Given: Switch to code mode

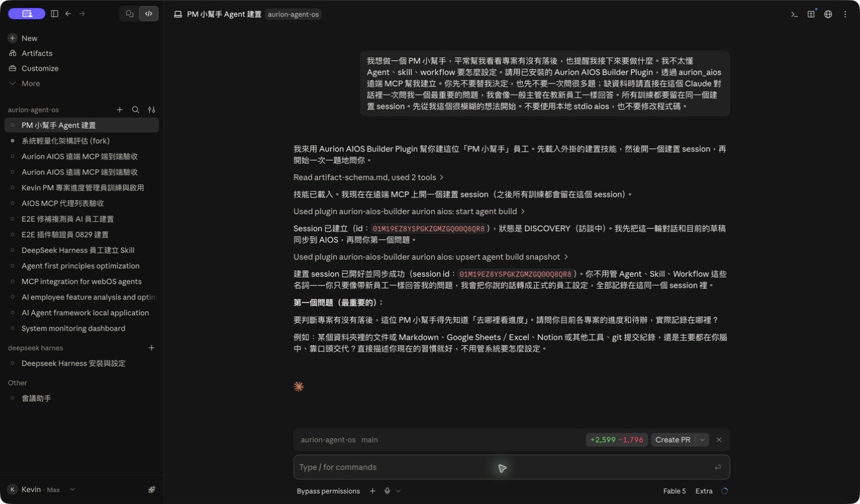Looking at the screenshot, I should [148, 14].
